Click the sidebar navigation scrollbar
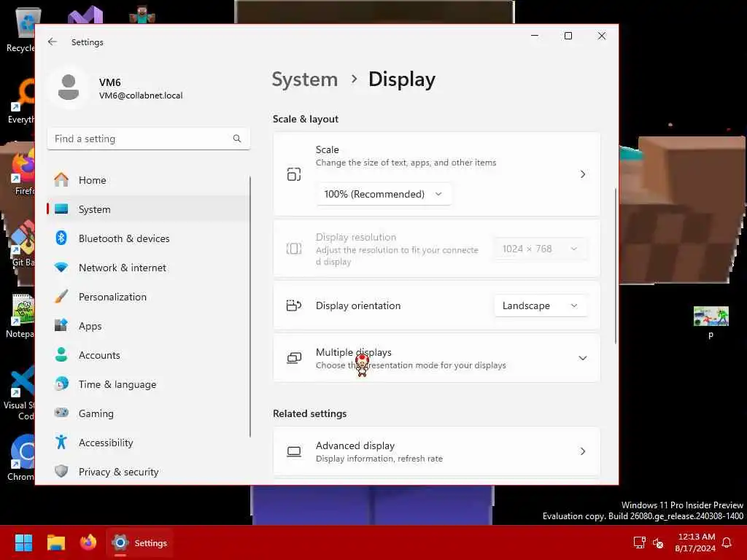Image resolution: width=747 pixels, height=560 pixels. click(250, 307)
